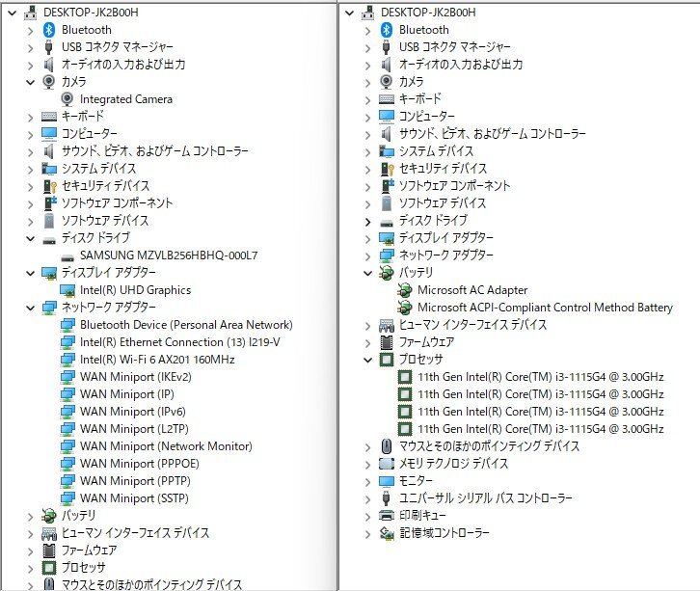Click the ソフトウェア コンポーネント icon in the right pane
The image size is (700, 591).
click(387, 186)
